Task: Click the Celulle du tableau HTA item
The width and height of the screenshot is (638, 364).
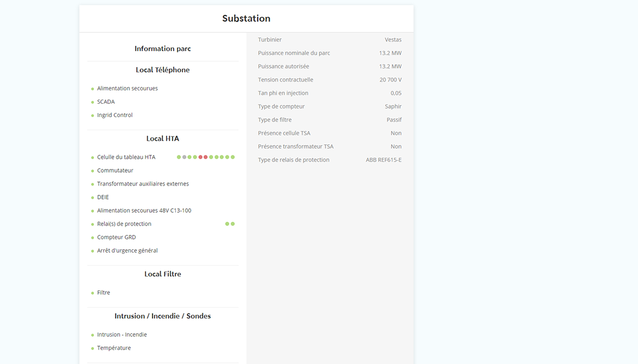Action: tap(126, 157)
